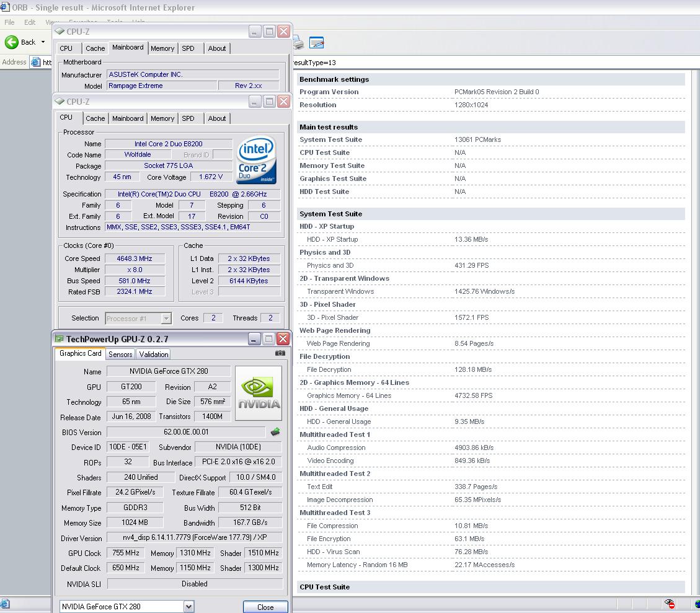Select Graphics Card tab in GPU-Z
700x613 pixels.
[81, 353]
